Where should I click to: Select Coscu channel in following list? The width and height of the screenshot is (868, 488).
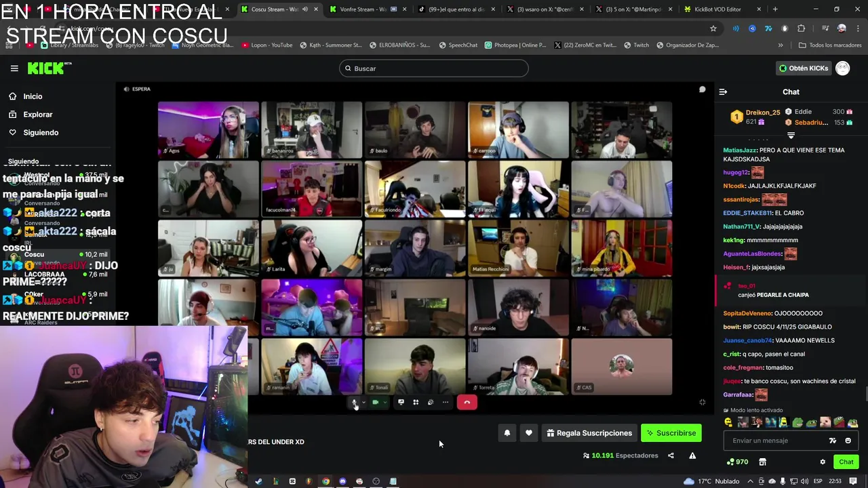[58, 257]
